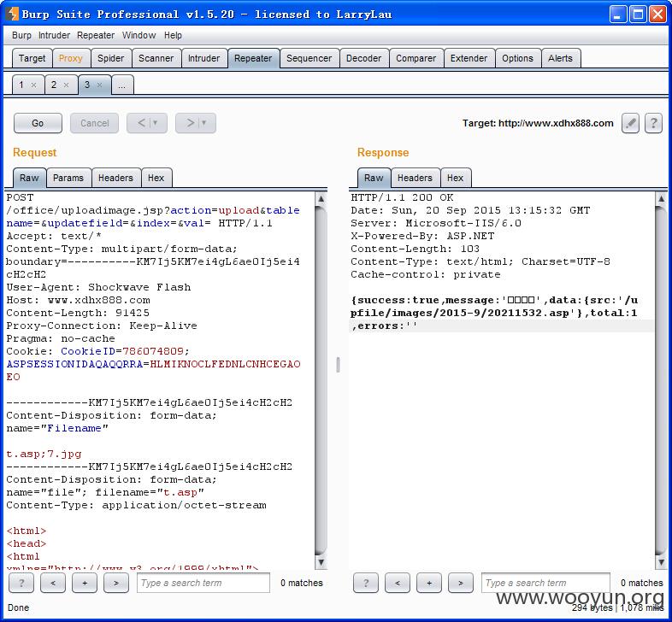Send the request with Go
This screenshot has width=672, height=622.
[x=38, y=123]
